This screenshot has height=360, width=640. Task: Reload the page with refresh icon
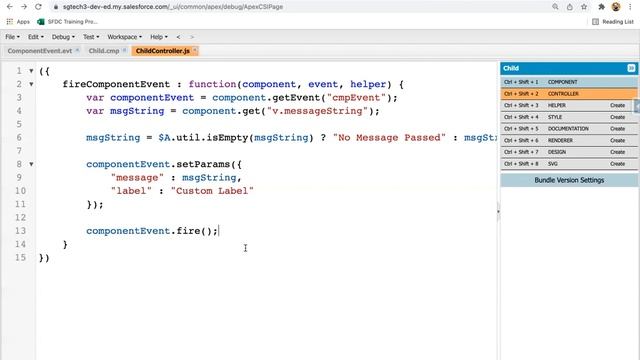pos(38,7)
